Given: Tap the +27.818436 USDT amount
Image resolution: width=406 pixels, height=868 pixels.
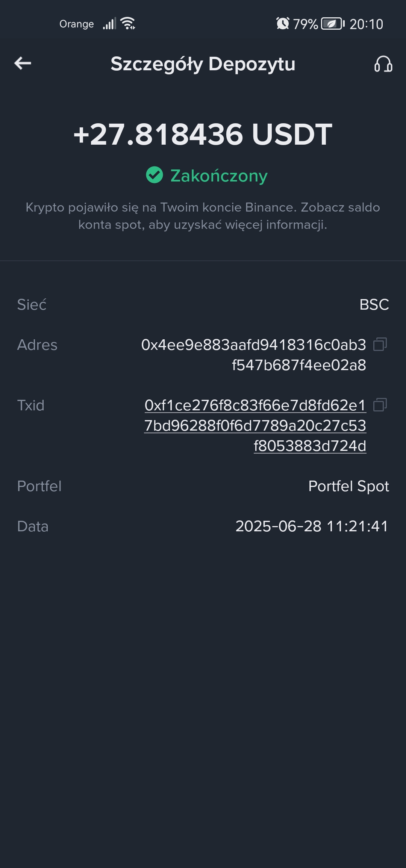Looking at the screenshot, I should [203, 134].
